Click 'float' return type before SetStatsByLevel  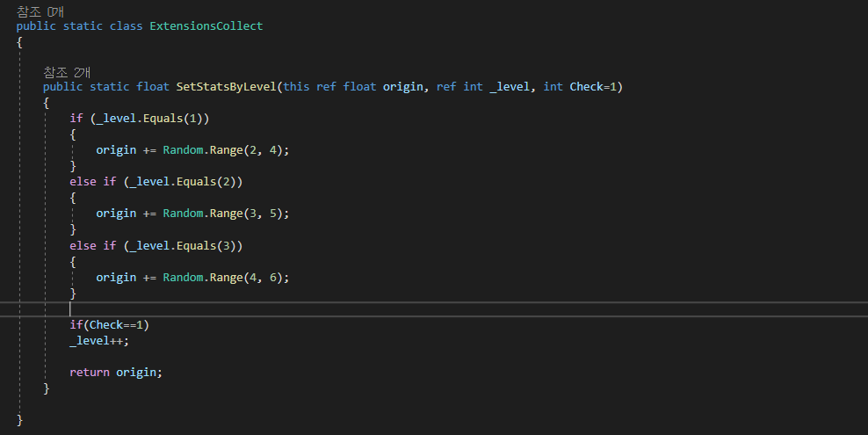(153, 87)
